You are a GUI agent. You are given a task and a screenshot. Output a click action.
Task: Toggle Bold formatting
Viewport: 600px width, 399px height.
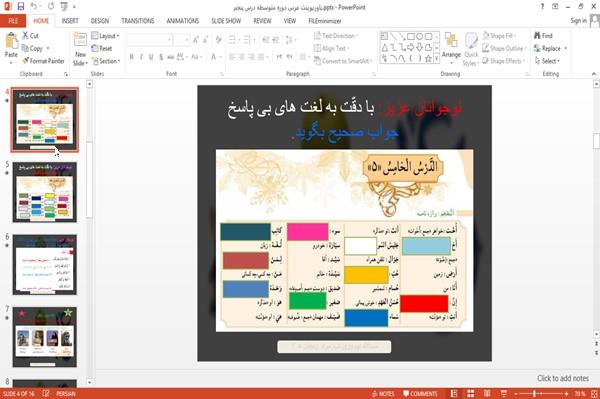click(132, 57)
